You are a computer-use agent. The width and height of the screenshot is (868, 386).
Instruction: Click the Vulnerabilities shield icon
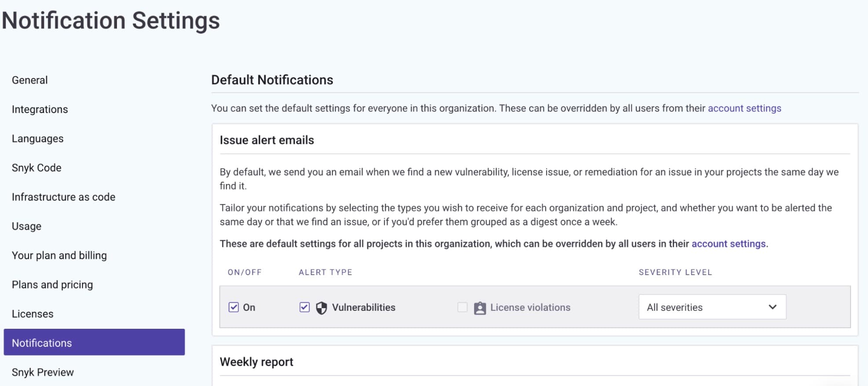coord(321,308)
